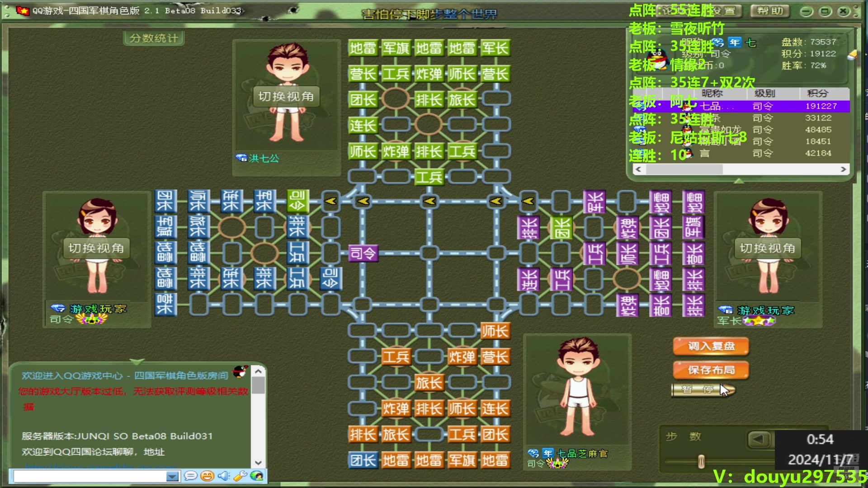This screenshot has width=868, height=488.
Task: Click the replay progress slider handle
Action: click(701, 461)
